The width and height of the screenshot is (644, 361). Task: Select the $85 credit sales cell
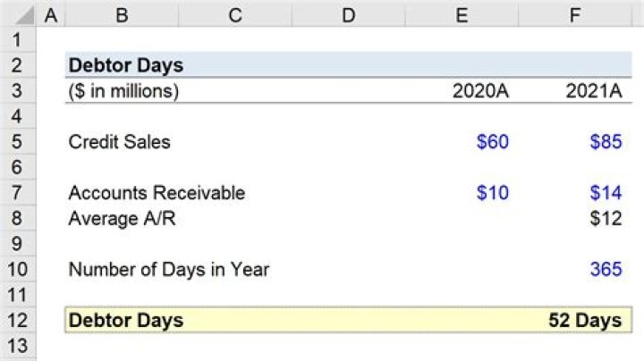pos(606,142)
